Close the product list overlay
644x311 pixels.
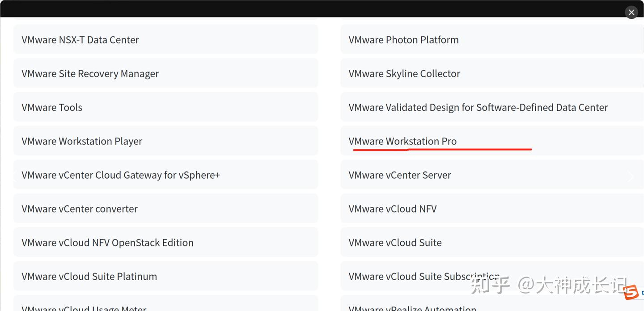click(631, 13)
